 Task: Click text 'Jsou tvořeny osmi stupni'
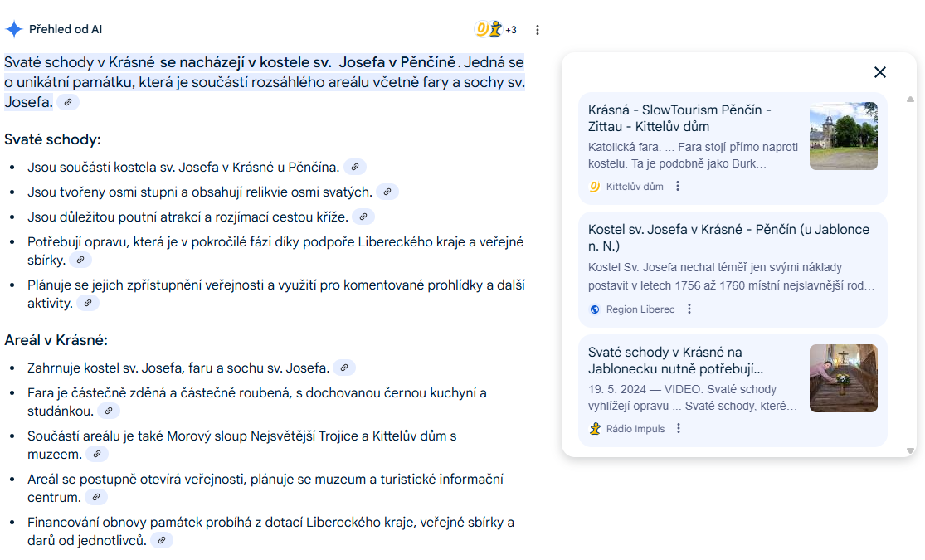99,192
